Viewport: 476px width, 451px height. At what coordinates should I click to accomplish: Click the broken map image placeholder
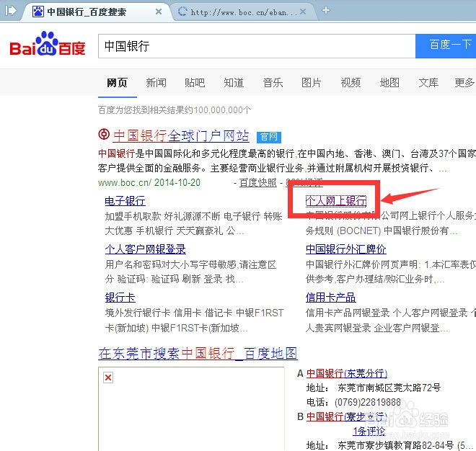point(108,378)
